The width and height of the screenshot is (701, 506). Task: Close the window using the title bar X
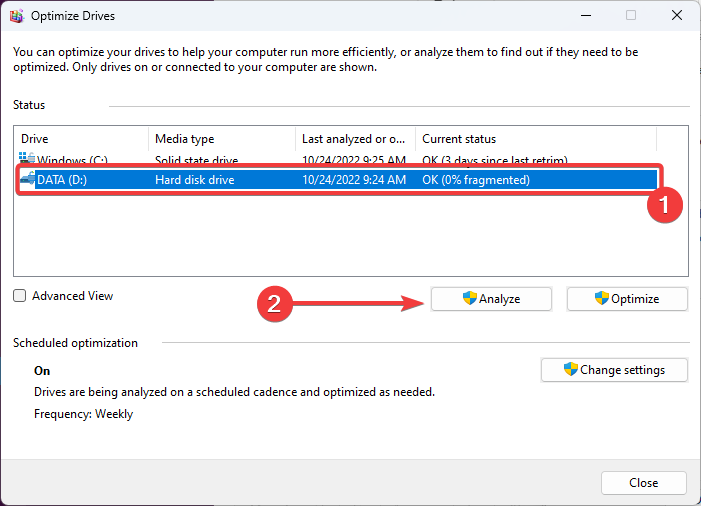676,16
